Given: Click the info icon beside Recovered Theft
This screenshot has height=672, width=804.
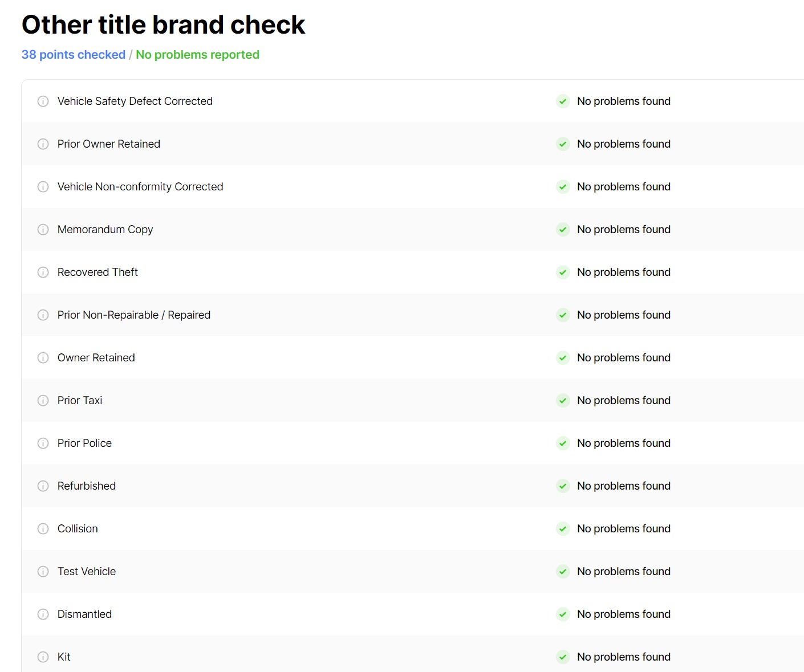Looking at the screenshot, I should tap(43, 272).
